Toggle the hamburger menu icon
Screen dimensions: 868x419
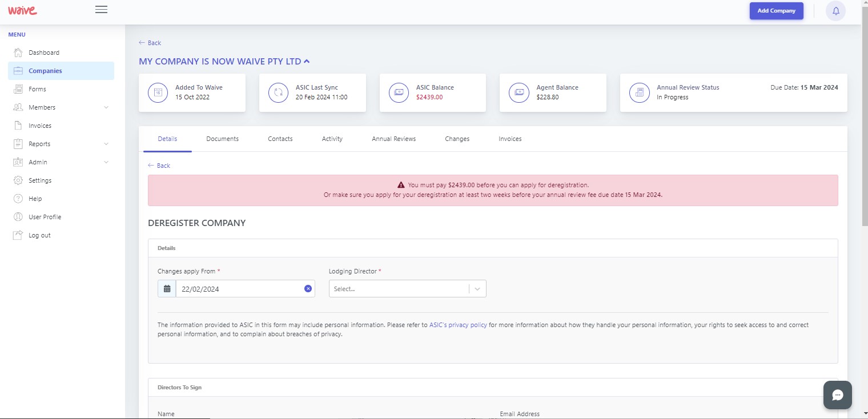101,9
